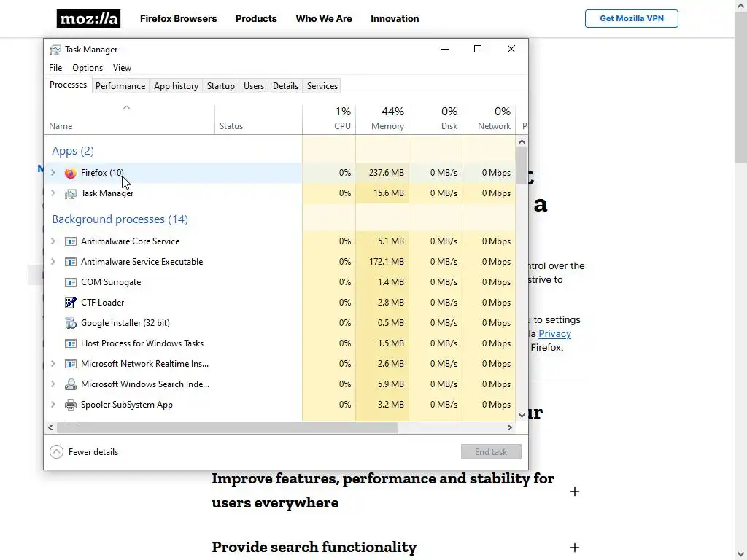Click the Task Manager title bar icon
This screenshot has height=560, width=747.
click(x=55, y=50)
